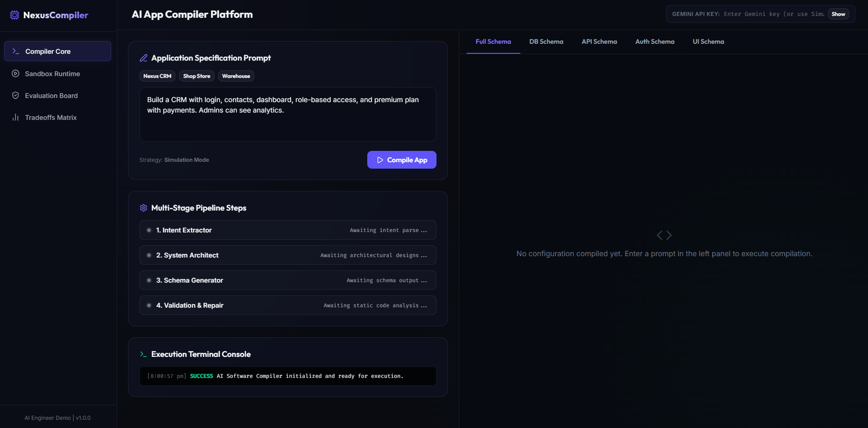The width and height of the screenshot is (868, 428).
Task: Click the Sandbox Runtime play icon
Action: coord(15,73)
